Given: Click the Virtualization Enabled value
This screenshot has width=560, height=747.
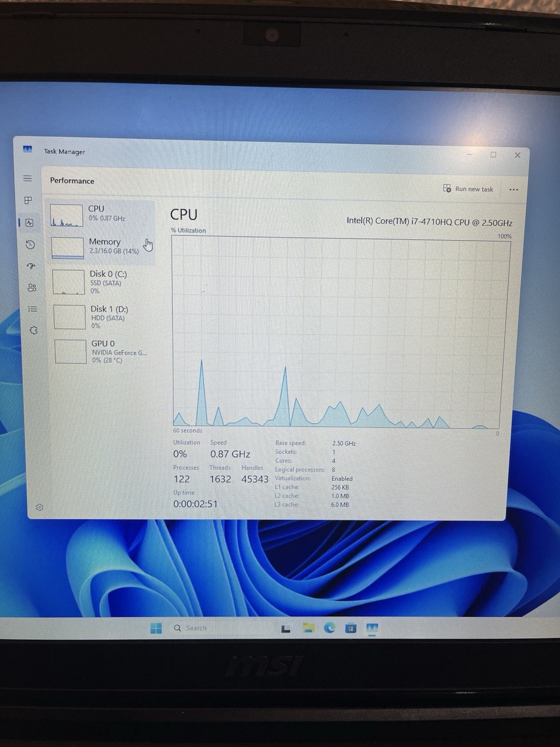Looking at the screenshot, I should (342, 479).
